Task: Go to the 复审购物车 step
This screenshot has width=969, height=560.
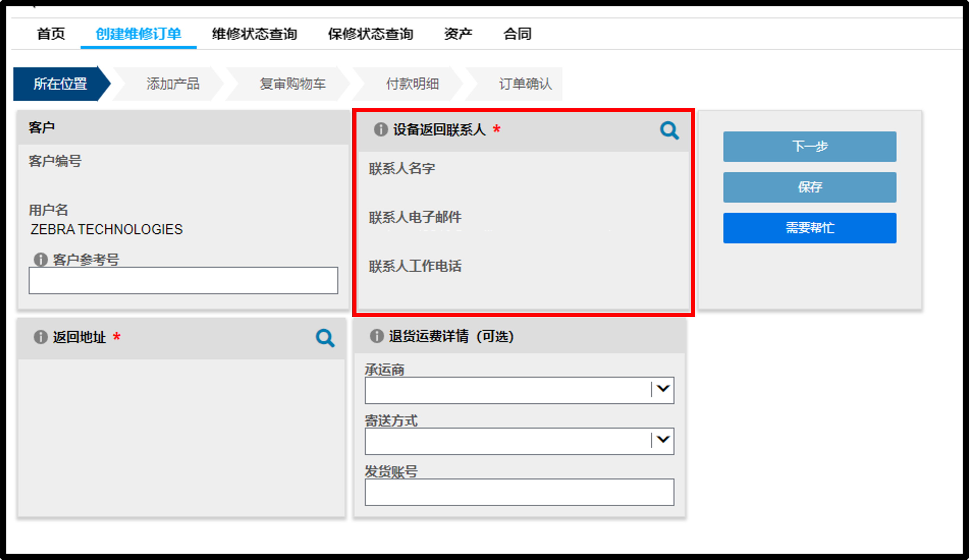Action: point(292,84)
